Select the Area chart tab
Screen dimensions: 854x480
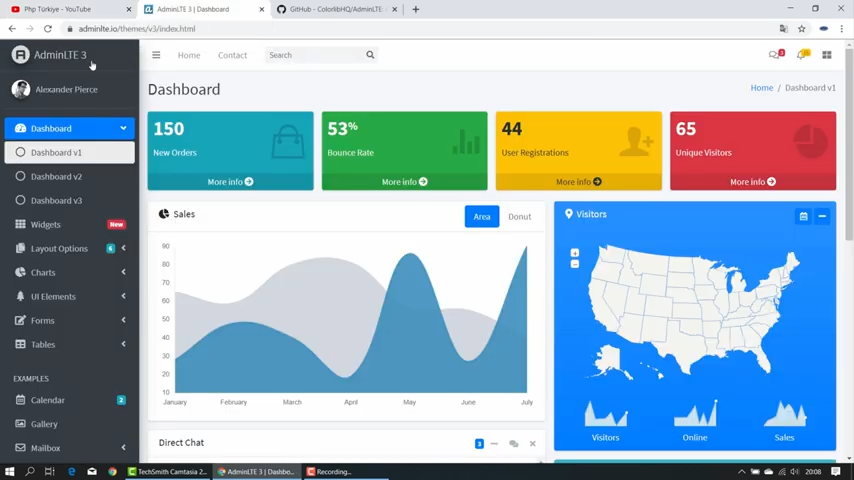click(x=481, y=216)
